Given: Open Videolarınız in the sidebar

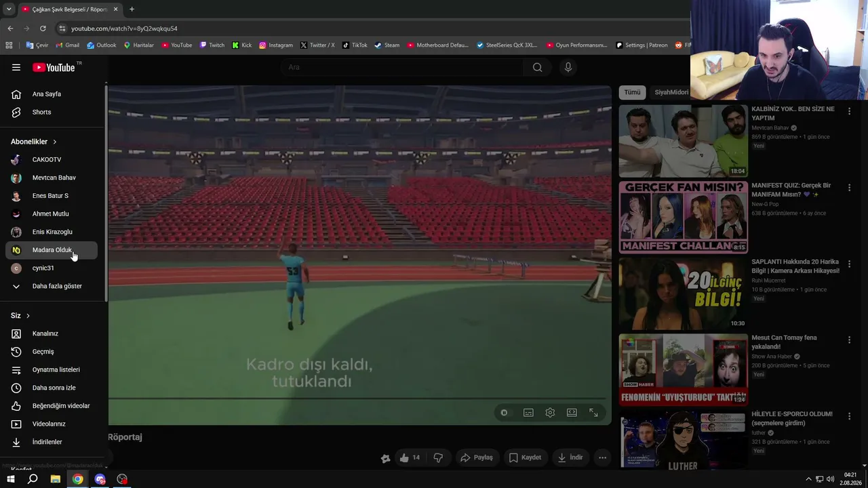Looking at the screenshot, I should [52, 424].
